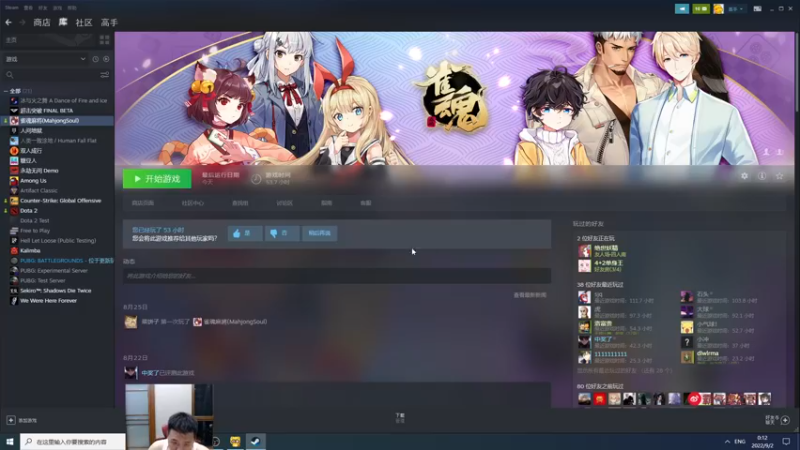Select Kalimba in the library
Screen dimensions: 800x450
point(30,251)
